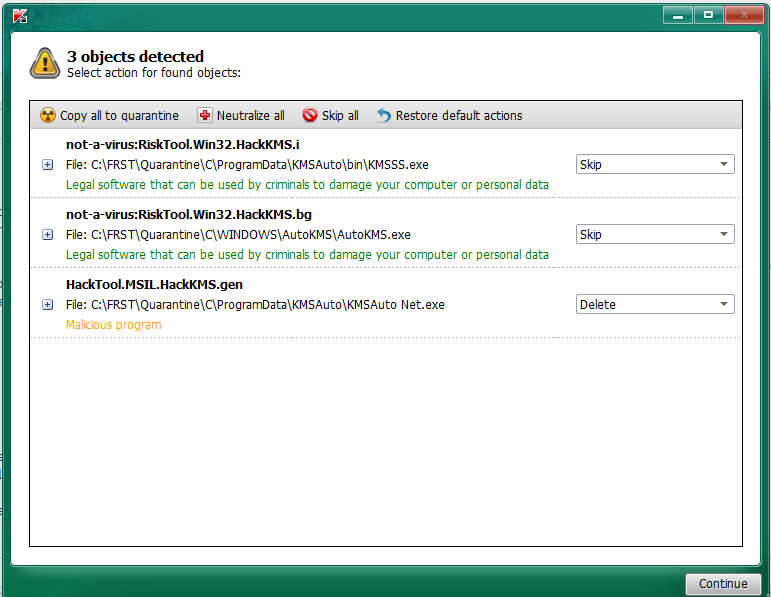The width and height of the screenshot is (771, 597).
Task: Click the yellow warning triangle icon
Action: (45, 63)
